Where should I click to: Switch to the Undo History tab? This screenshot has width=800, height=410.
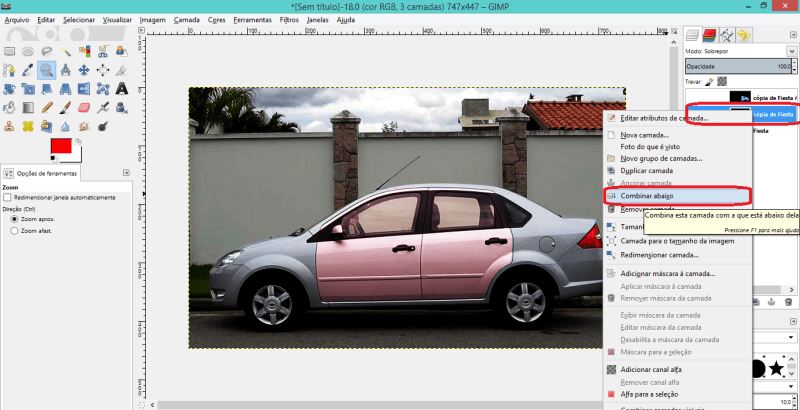click(x=744, y=35)
